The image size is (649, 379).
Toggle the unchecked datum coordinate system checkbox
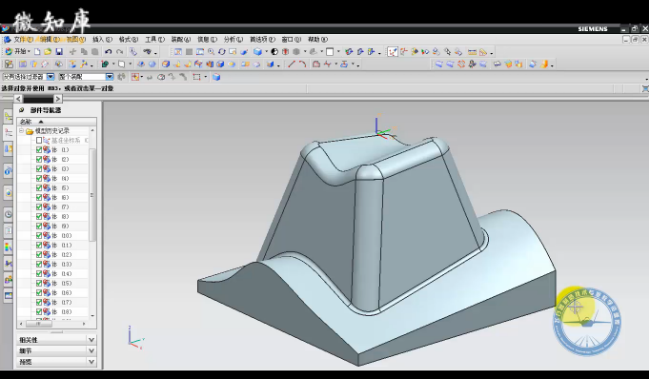[39, 141]
